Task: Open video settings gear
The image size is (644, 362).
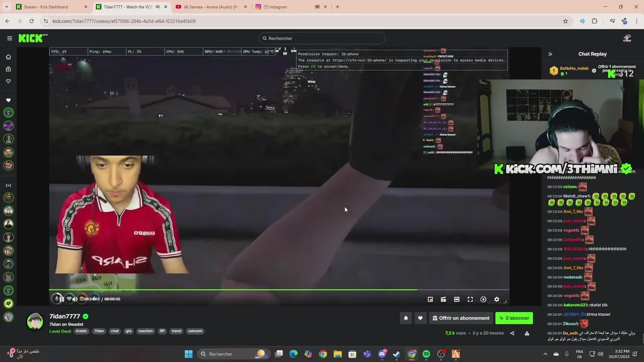Action: (x=497, y=299)
